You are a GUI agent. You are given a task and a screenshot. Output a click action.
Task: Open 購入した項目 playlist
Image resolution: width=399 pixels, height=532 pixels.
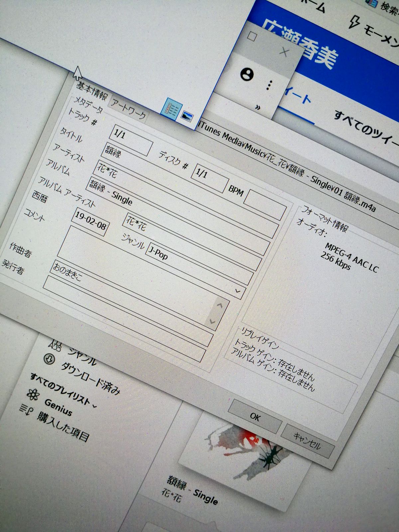63,427
